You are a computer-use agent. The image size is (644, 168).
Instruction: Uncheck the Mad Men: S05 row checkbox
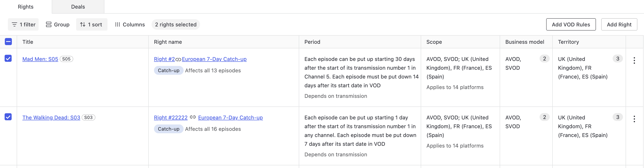click(8, 58)
